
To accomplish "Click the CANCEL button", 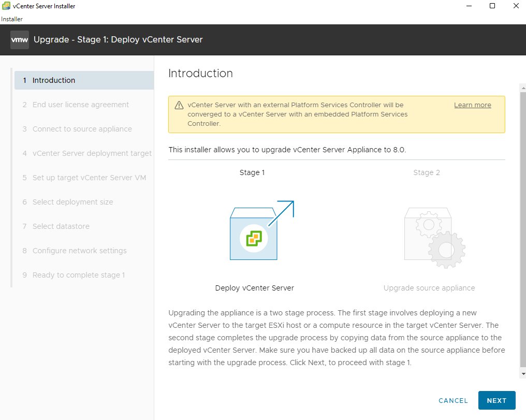I will (453, 400).
